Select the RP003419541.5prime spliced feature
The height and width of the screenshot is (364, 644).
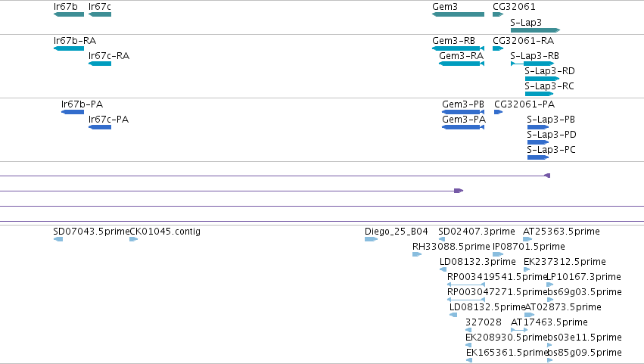pos(466,285)
